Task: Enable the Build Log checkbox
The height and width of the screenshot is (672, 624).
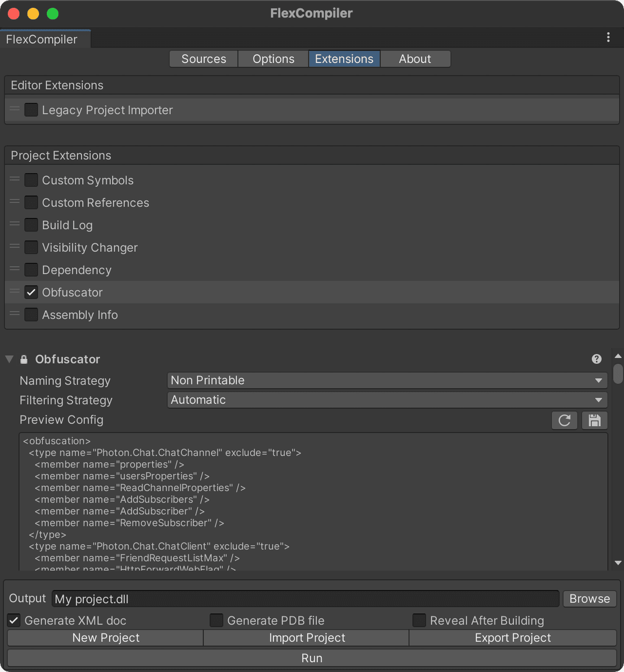Action: (x=31, y=225)
